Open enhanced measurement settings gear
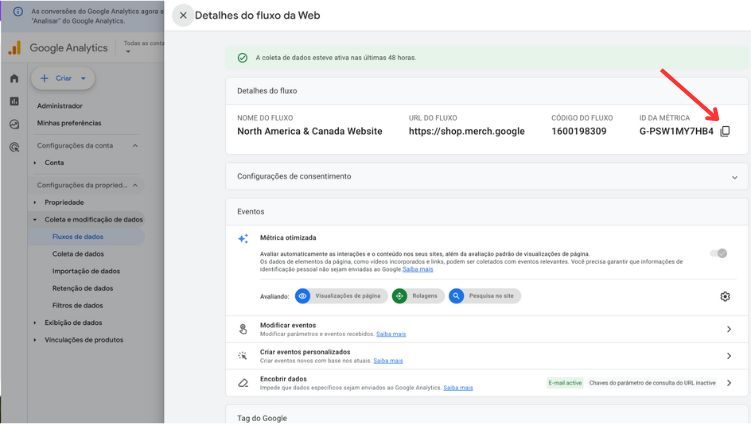 [x=725, y=297]
